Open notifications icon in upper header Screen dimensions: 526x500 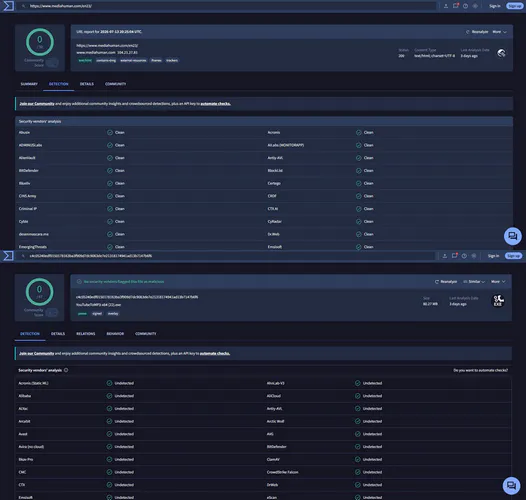click(456, 6)
